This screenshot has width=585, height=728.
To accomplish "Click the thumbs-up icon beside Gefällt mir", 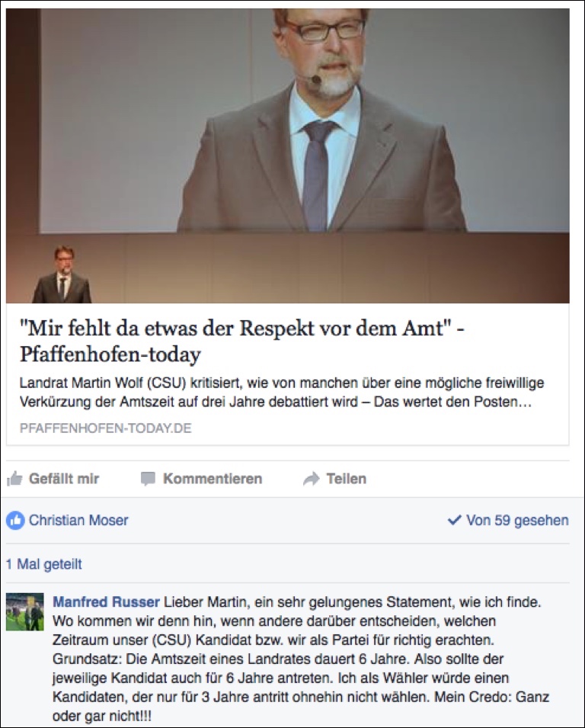I will point(14,479).
